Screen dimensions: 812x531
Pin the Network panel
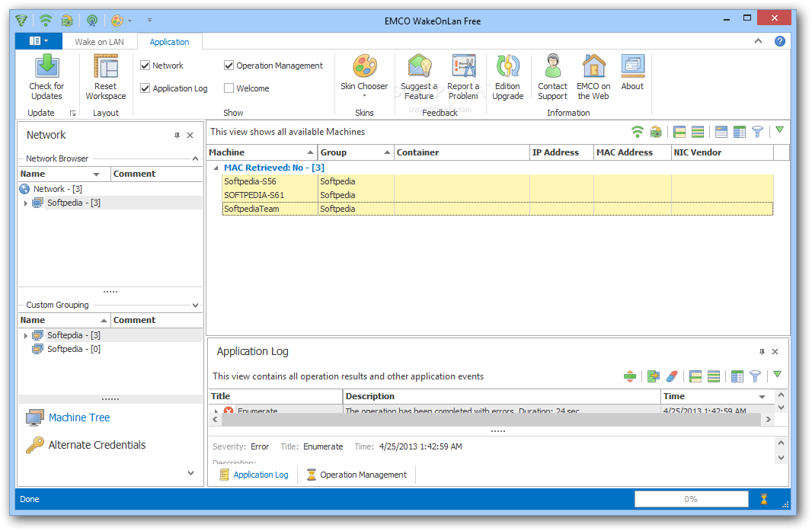pos(177,135)
